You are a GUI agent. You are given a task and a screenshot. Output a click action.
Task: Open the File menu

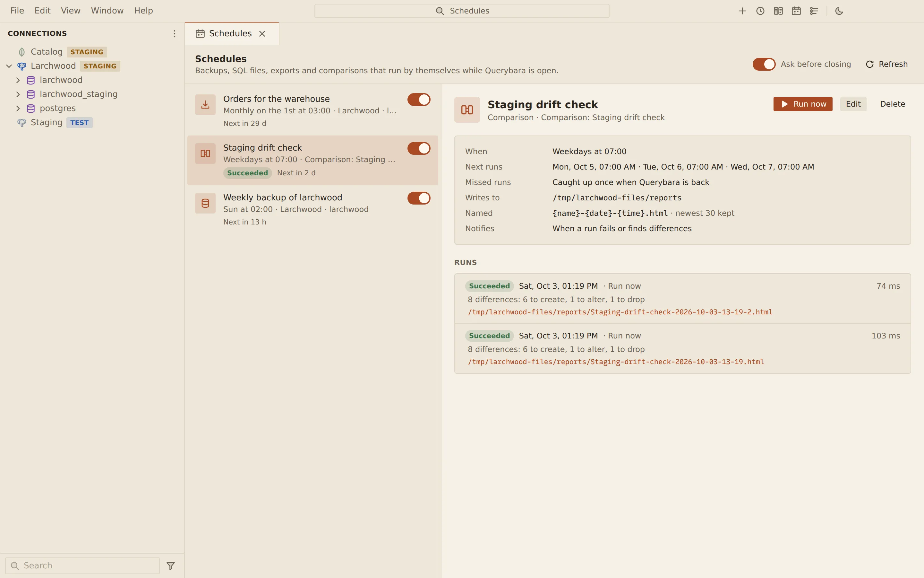pos(17,11)
